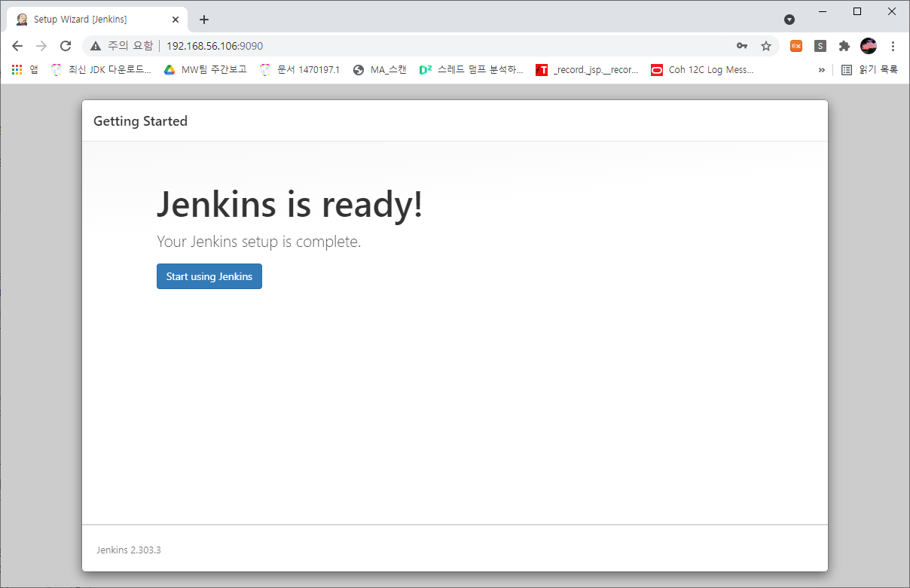Select the address bar URL 192.168.56.106:9090
The height and width of the screenshot is (588, 910).
pyautogui.click(x=215, y=46)
